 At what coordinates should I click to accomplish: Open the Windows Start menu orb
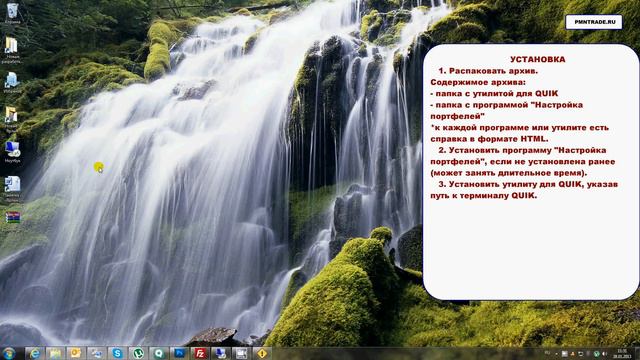pyautogui.click(x=9, y=353)
